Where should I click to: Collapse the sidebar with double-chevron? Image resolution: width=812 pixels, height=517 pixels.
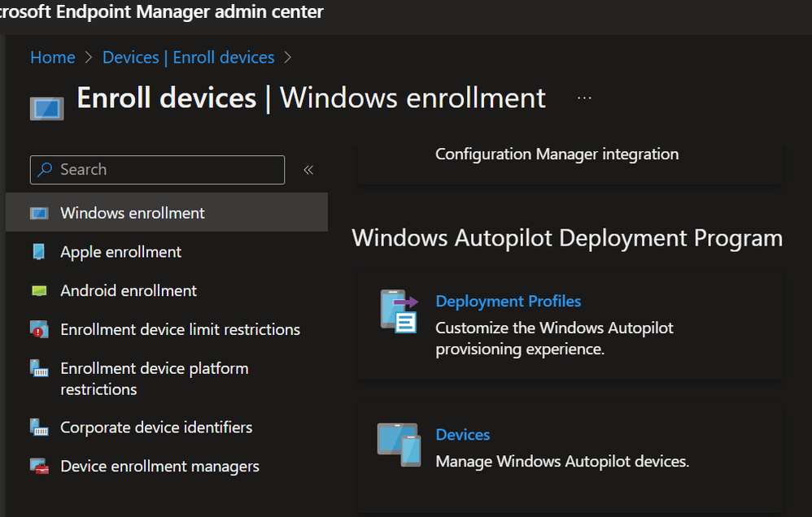(x=308, y=170)
